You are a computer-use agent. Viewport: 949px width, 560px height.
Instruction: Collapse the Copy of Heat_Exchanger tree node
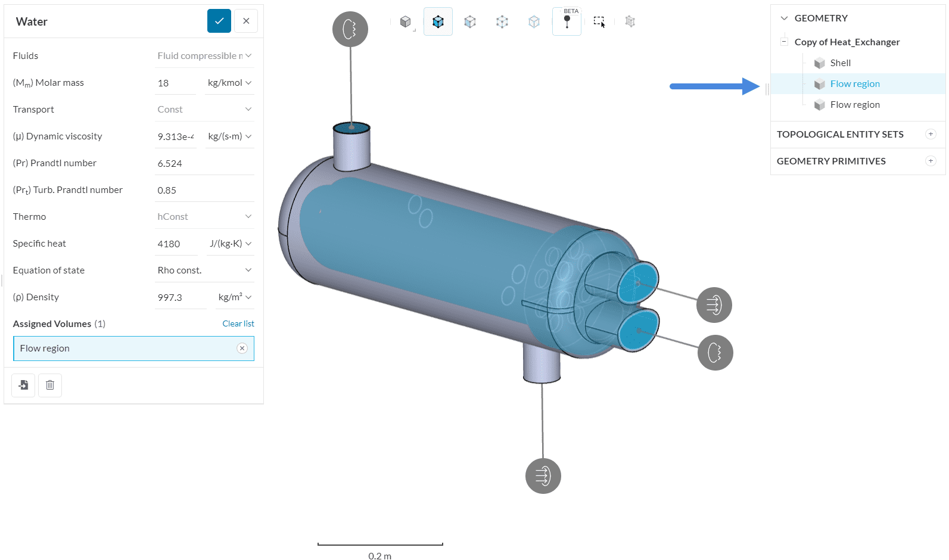pyautogui.click(x=784, y=42)
